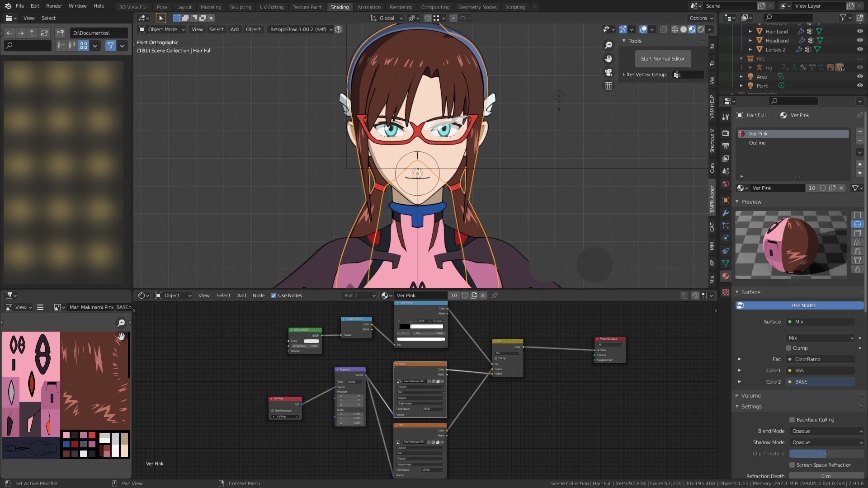The height and width of the screenshot is (488, 868).
Task: Expand the Volume panel
Action: click(x=737, y=396)
